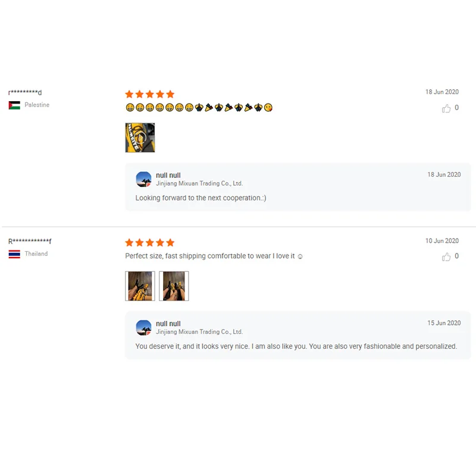Click thumbs-up icon on Thailand review

click(446, 257)
